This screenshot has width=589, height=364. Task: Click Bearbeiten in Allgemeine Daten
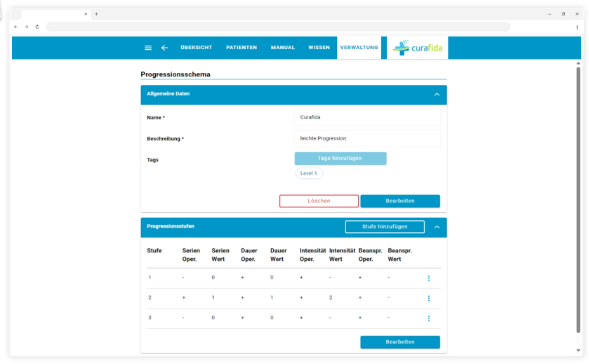(x=400, y=201)
